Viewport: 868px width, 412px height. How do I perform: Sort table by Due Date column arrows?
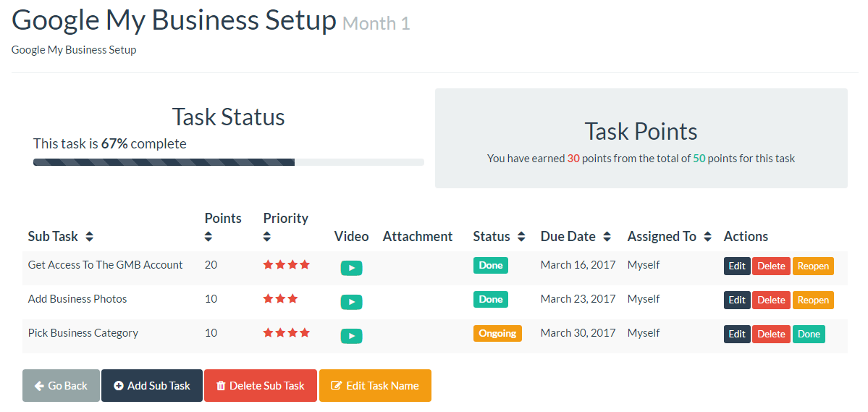pyautogui.click(x=607, y=237)
